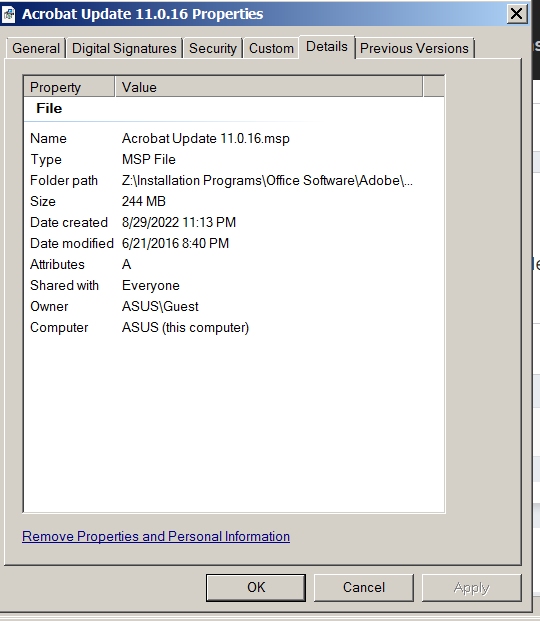Screen dimensions: 540x621
Task: Open Remove Properties and Personal Information link
Action: pos(156,536)
